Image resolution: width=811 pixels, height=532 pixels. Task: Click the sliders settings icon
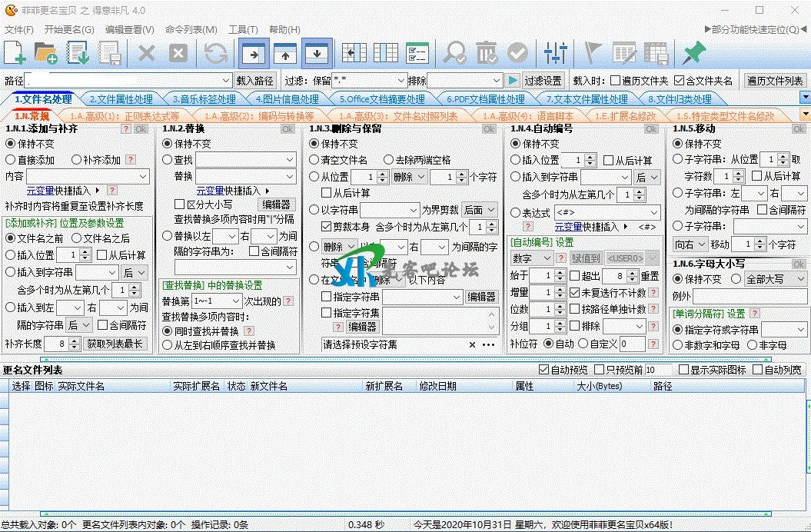pos(555,52)
